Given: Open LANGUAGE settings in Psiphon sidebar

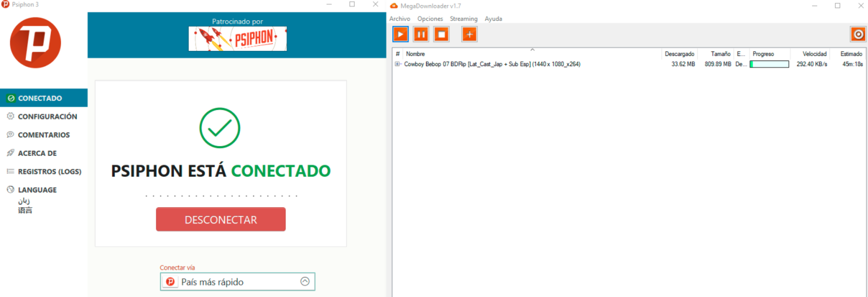Looking at the screenshot, I should tap(37, 190).
